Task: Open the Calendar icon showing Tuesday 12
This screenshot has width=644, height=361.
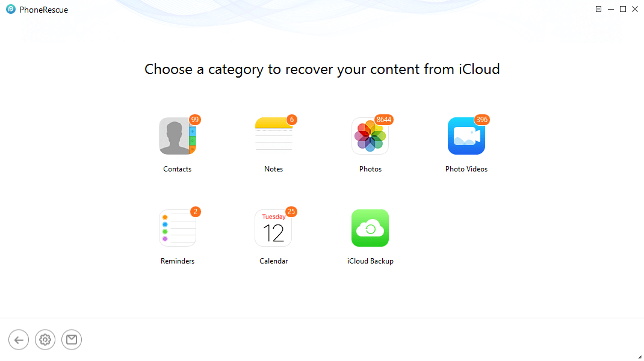Action: pyautogui.click(x=273, y=228)
